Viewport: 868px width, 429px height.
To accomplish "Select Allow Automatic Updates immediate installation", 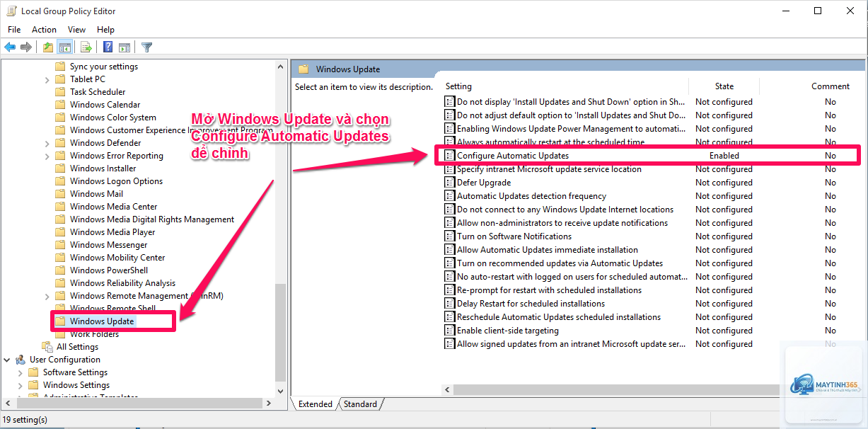I will pos(547,250).
